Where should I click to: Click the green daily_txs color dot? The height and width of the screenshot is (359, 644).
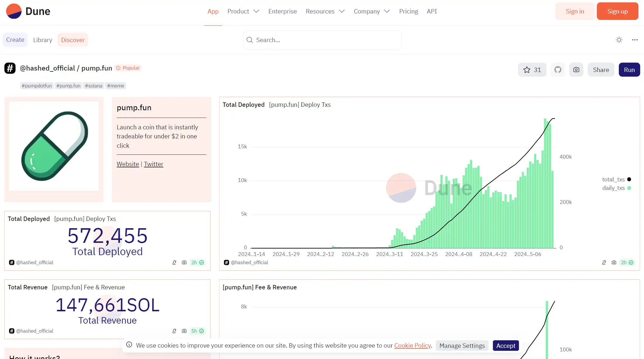tap(629, 188)
